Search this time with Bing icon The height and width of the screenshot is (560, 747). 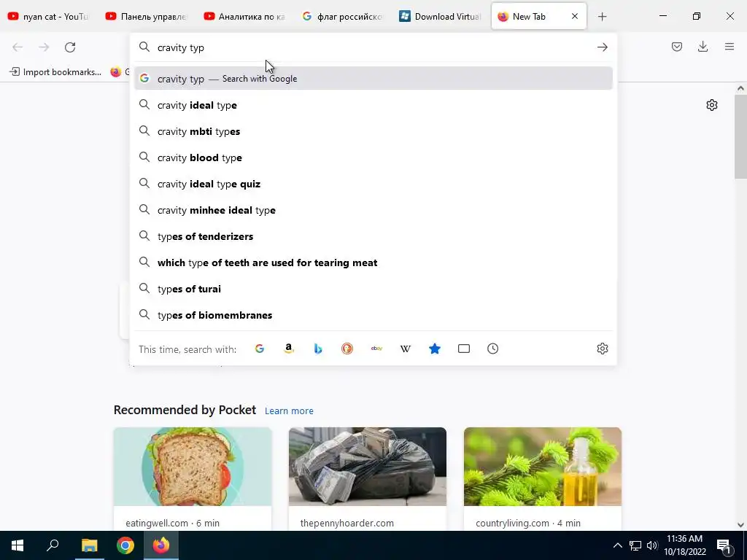pos(318,349)
